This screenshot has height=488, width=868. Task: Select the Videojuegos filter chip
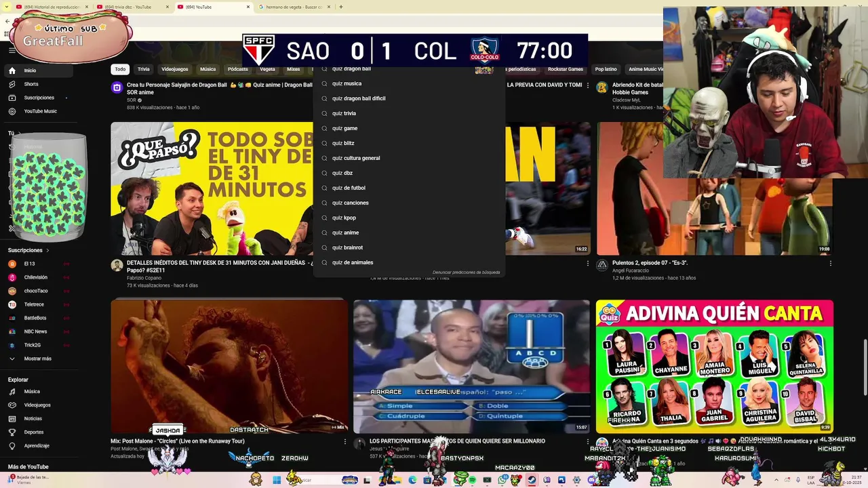[175, 69]
